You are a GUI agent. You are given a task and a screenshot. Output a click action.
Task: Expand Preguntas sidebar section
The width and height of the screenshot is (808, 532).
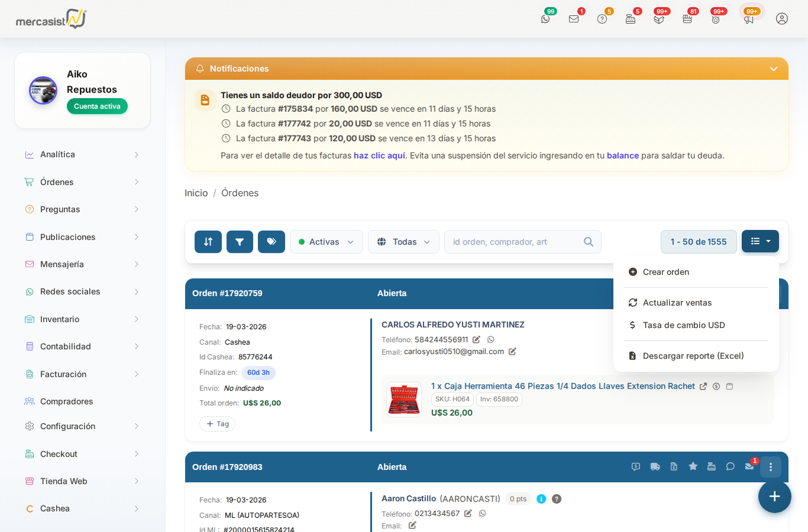click(82, 209)
